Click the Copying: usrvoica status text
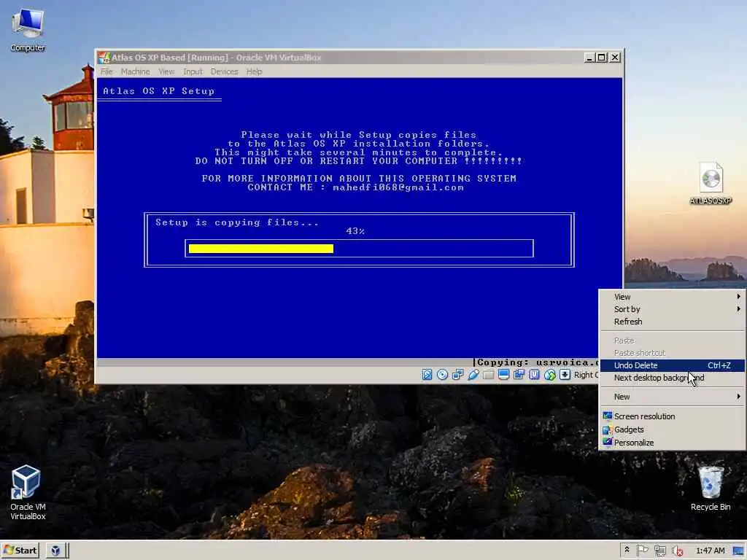747x560 pixels. click(x=538, y=362)
